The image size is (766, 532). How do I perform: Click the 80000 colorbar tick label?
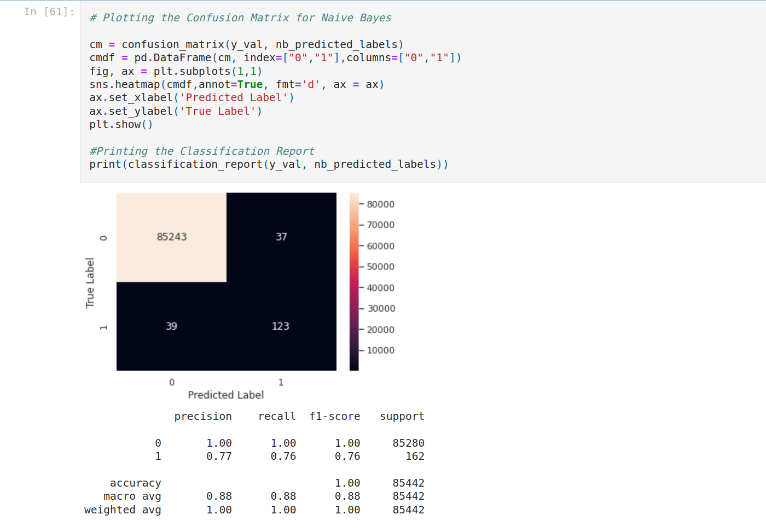tap(380, 204)
